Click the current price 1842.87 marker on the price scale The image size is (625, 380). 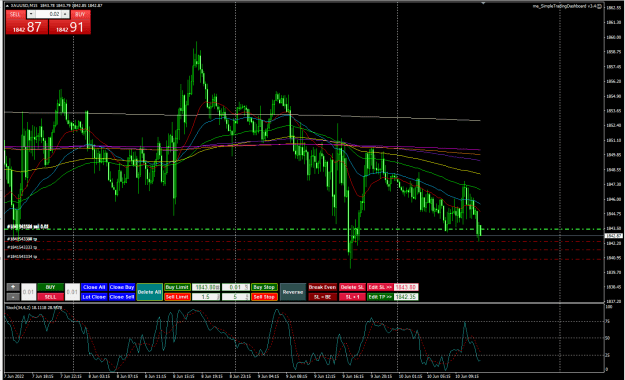[x=613, y=236]
